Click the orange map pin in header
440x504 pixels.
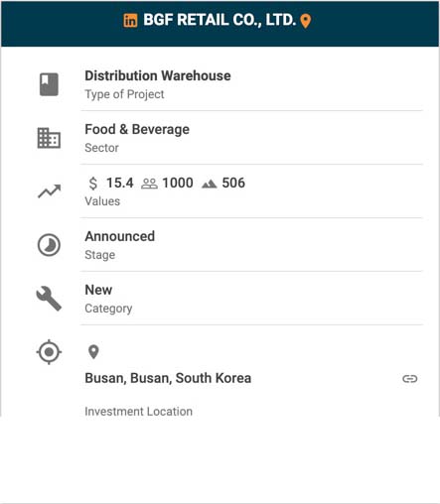(x=305, y=21)
